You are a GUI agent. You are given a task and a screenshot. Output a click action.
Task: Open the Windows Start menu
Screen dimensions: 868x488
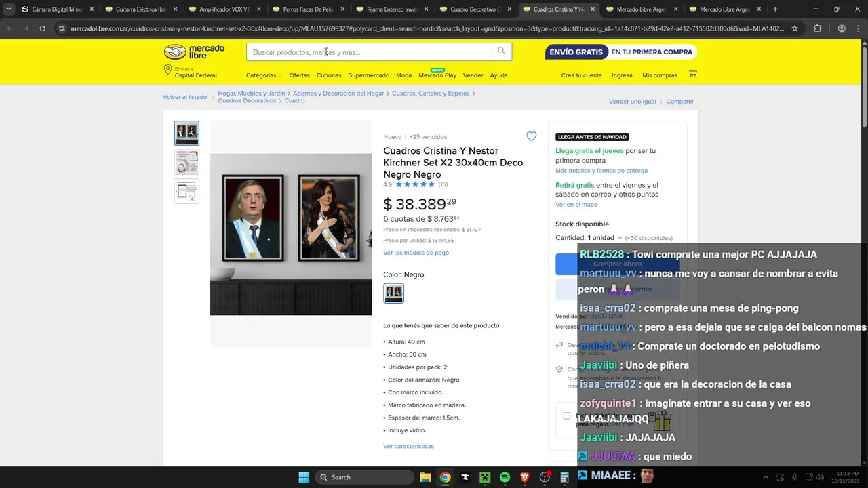[x=304, y=477]
